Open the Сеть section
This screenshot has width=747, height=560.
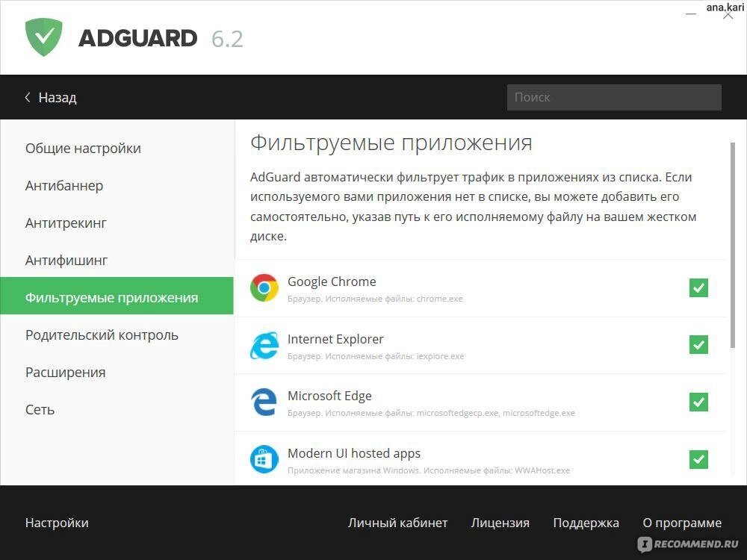[117, 409]
